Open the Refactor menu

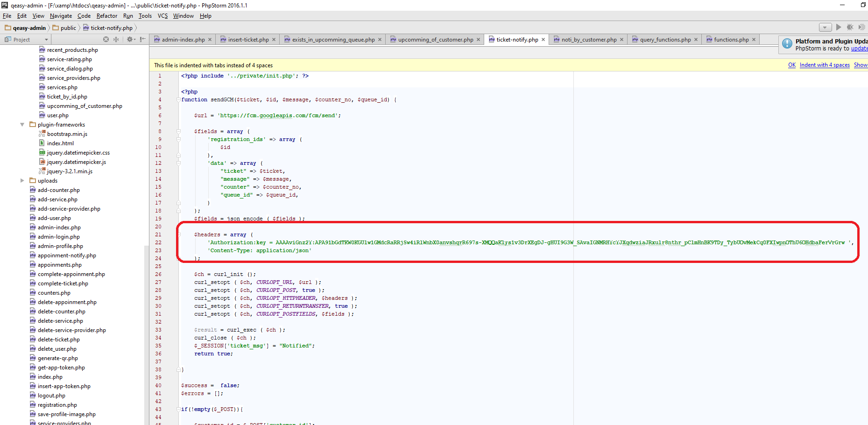click(107, 16)
